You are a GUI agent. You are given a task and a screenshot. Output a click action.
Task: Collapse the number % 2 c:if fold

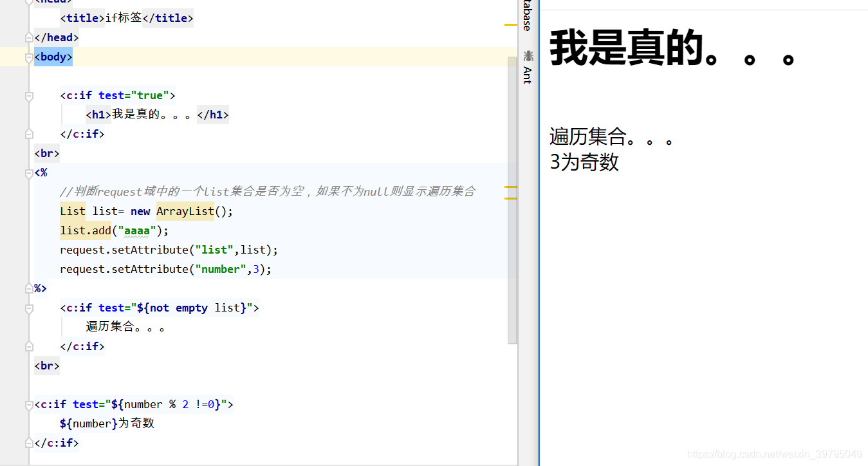(x=29, y=404)
